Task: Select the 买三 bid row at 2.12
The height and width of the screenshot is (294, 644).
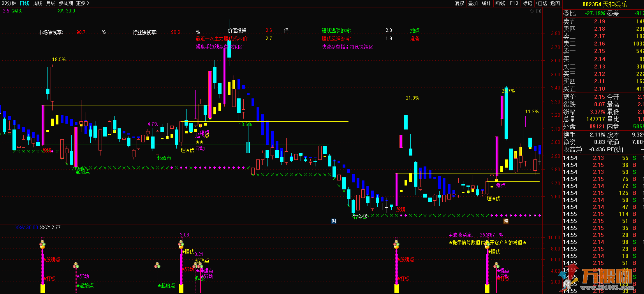Action: click(604, 74)
